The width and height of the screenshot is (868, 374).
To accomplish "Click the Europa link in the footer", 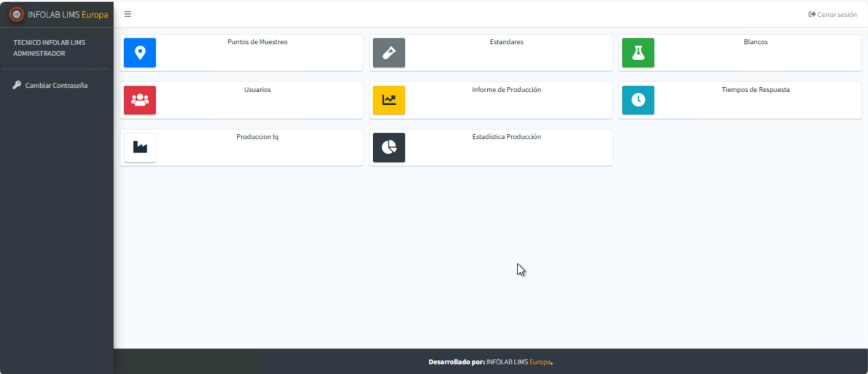I will [x=540, y=362].
